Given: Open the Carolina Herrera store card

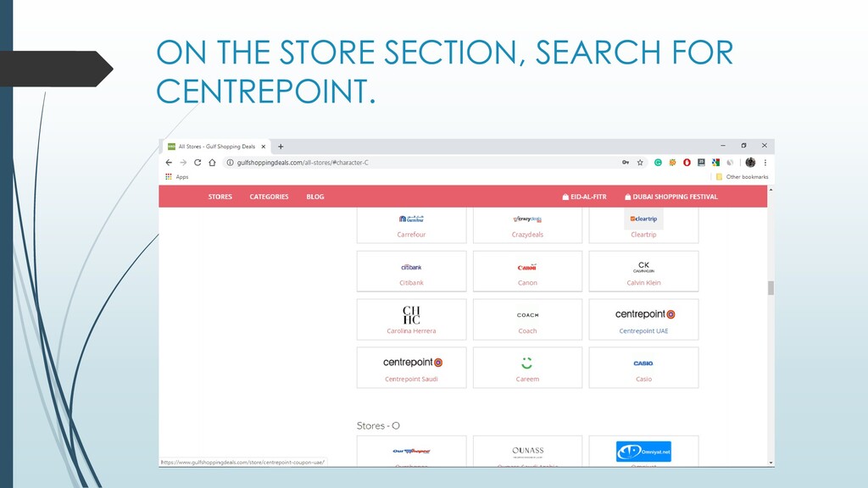Looking at the screenshot, I should [x=411, y=319].
